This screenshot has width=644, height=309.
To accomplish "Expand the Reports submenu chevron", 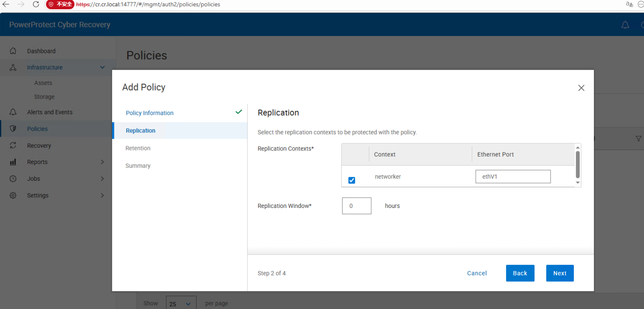I will click(102, 162).
